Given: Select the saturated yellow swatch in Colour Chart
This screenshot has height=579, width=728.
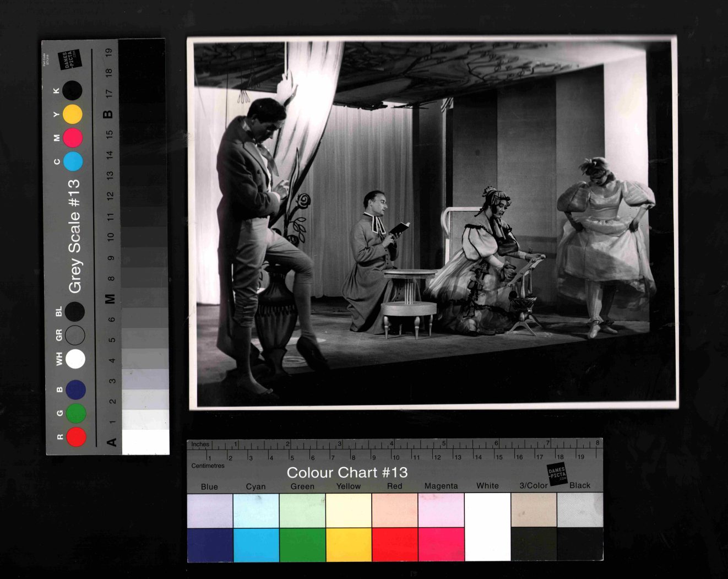Looking at the screenshot, I should click(349, 545).
